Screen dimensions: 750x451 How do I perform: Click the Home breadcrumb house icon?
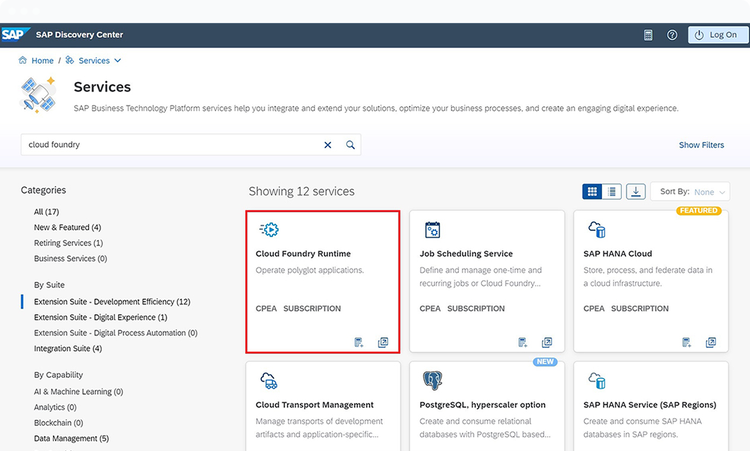pos(22,60)
